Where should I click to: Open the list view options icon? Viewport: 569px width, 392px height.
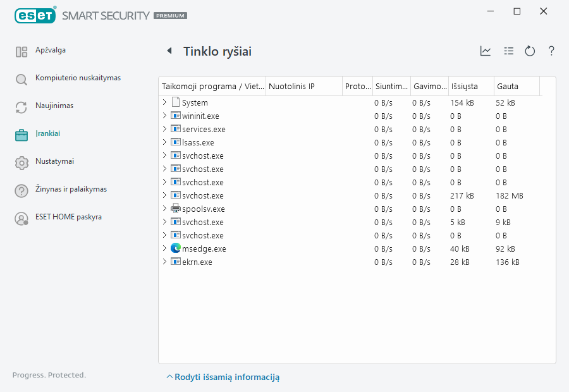click(508, 51)
